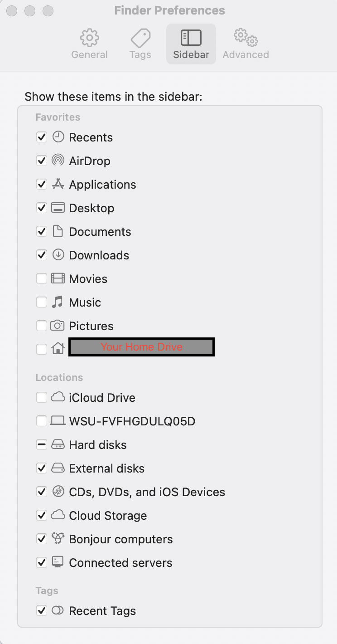The height and width of the screenshot is (644, 337).
Task: Toggle the Hard disks mixed checkbox
Action: tap(42, 445)
